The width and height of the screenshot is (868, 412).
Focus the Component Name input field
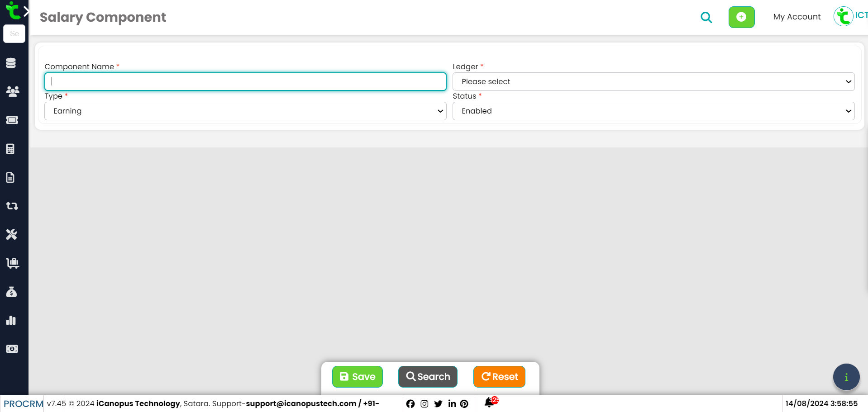click(245, 82)
